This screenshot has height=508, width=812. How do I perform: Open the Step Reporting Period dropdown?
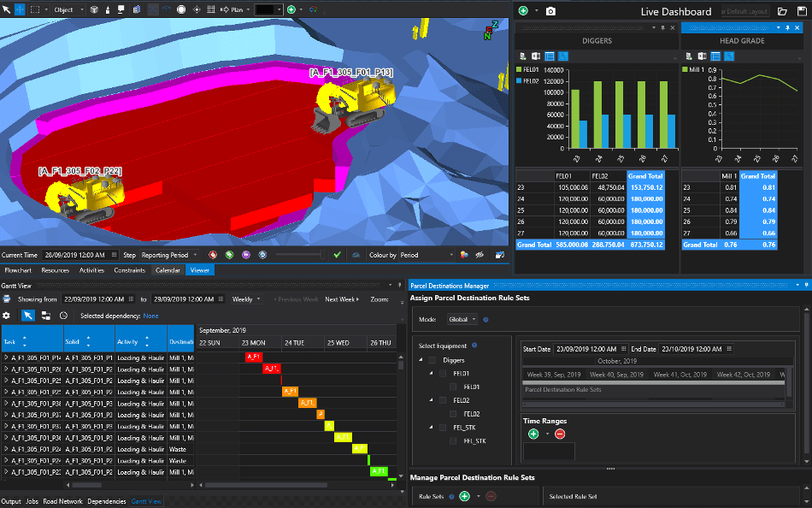[x=169, y=255]
